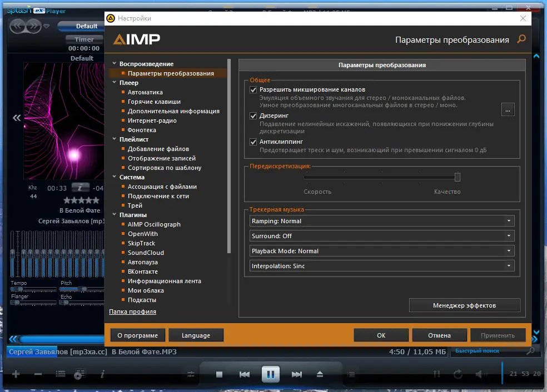547x392 pixels.
Task: Toggle the playlist icon right of eject
Action: coord(351,375)
